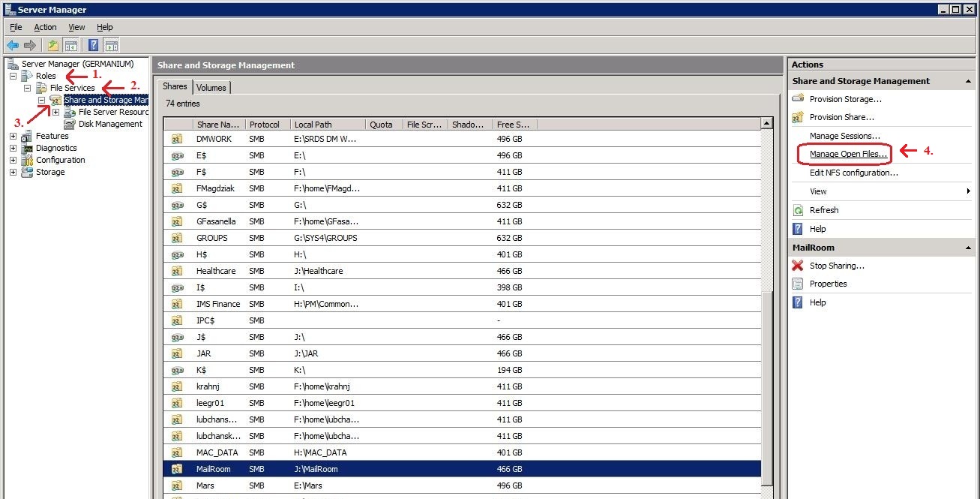
Task: Click the Properties icon under MailRoom
Action: pyautogui.click(x=798, y=284)
